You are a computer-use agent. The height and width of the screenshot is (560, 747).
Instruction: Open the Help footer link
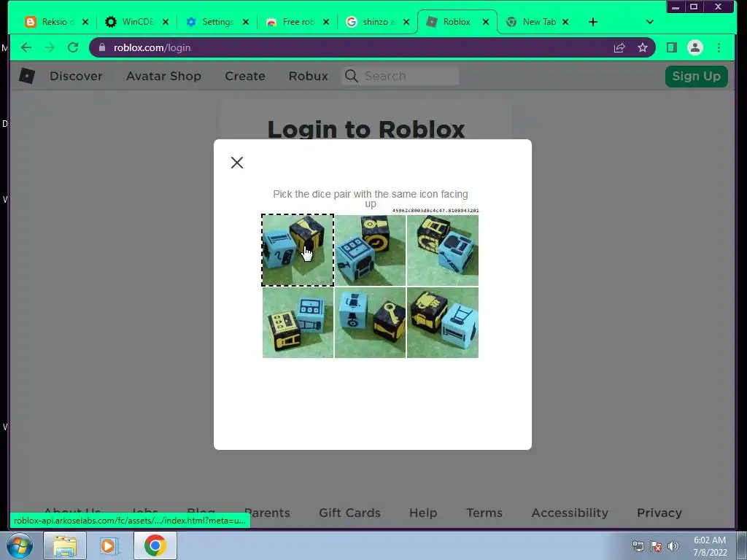tap(423, 513)
